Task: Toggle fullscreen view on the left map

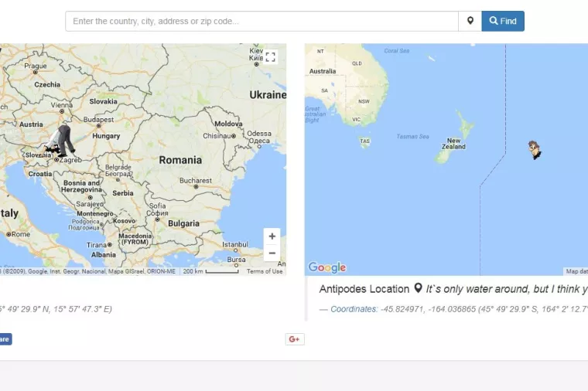Action: tap(271, 56)
